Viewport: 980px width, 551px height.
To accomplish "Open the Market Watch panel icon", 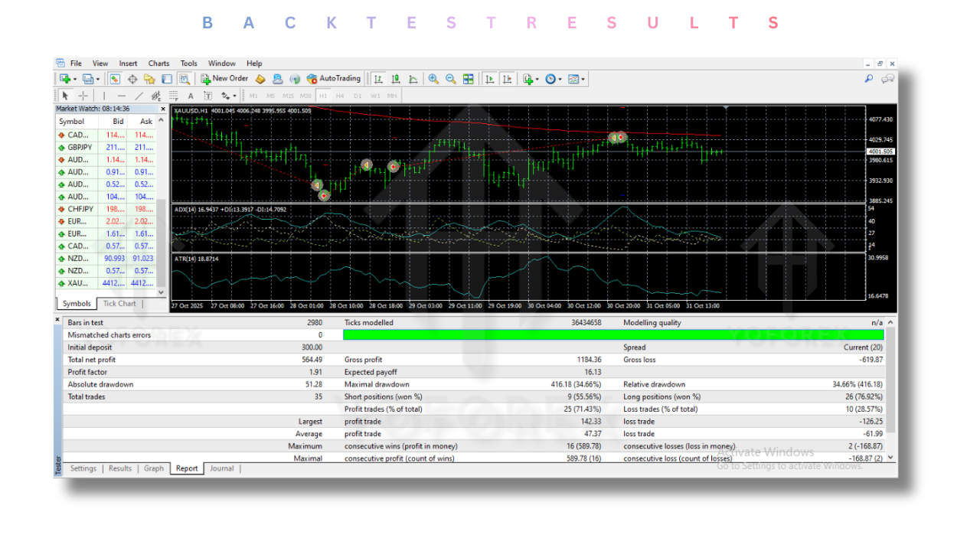I will coord(114,79).
